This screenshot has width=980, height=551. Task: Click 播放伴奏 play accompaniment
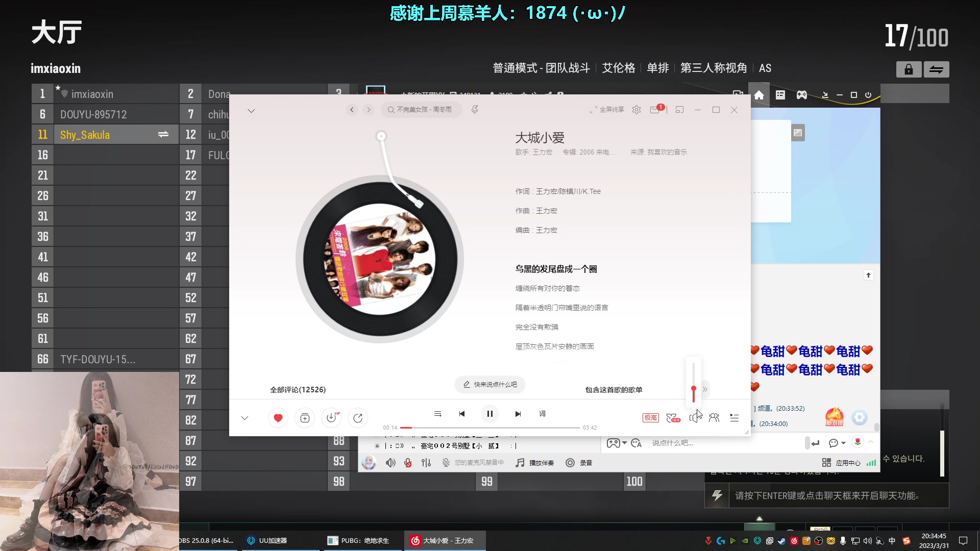tap(535, 463)
